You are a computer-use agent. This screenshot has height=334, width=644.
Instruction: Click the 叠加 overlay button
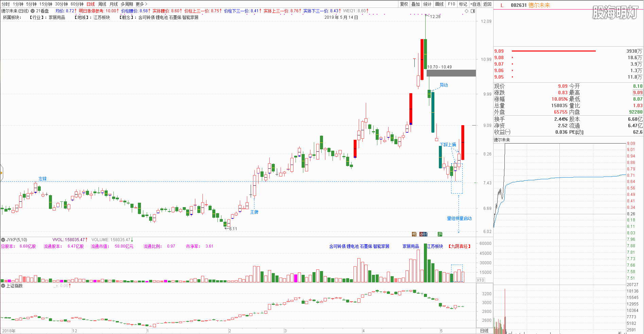[416, 4]
